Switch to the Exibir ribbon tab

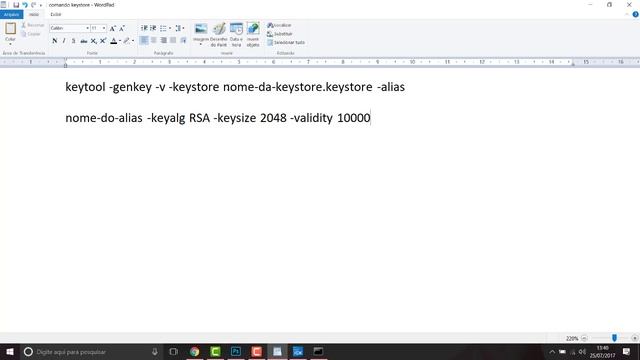coord(56,14)
